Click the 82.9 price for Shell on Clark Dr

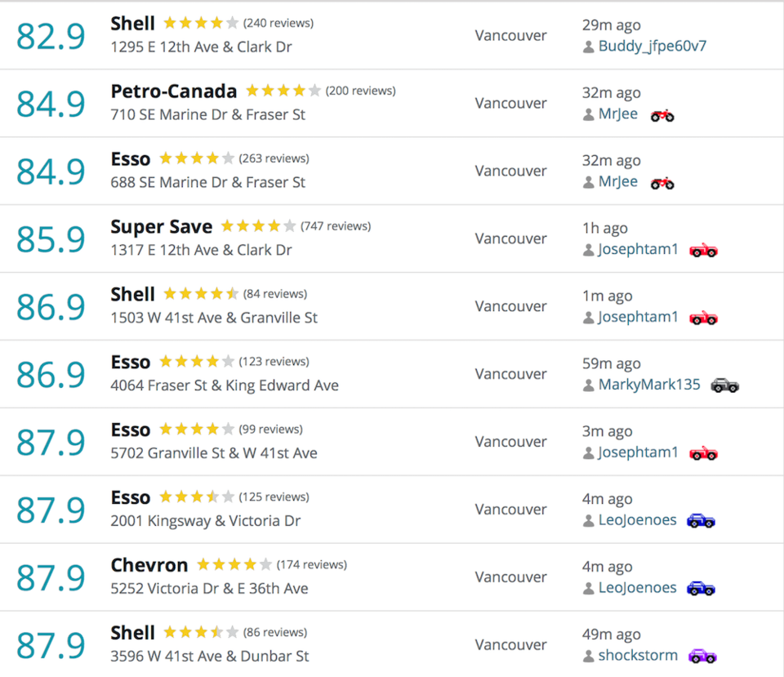tap(51, 37)
